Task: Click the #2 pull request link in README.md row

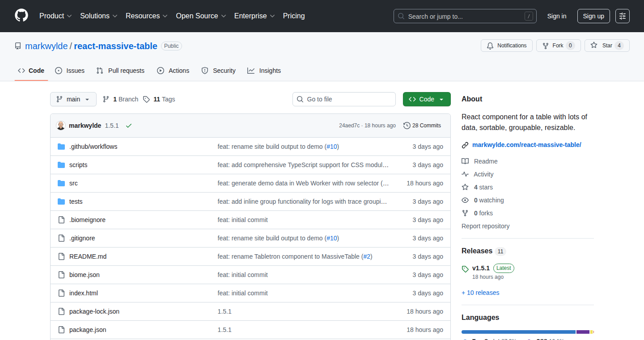Action: [x=367, y=256]
